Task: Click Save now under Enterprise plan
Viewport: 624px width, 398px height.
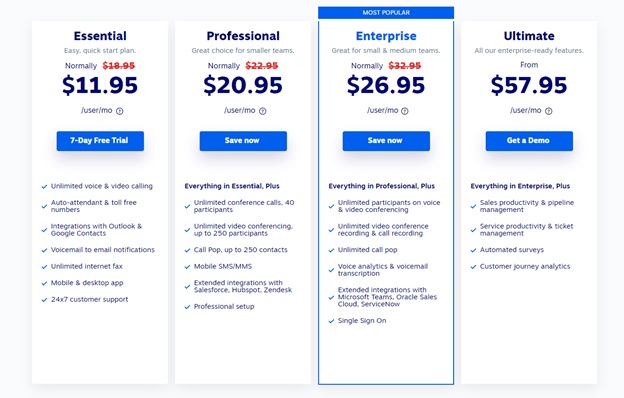Action: coord(386,141)
